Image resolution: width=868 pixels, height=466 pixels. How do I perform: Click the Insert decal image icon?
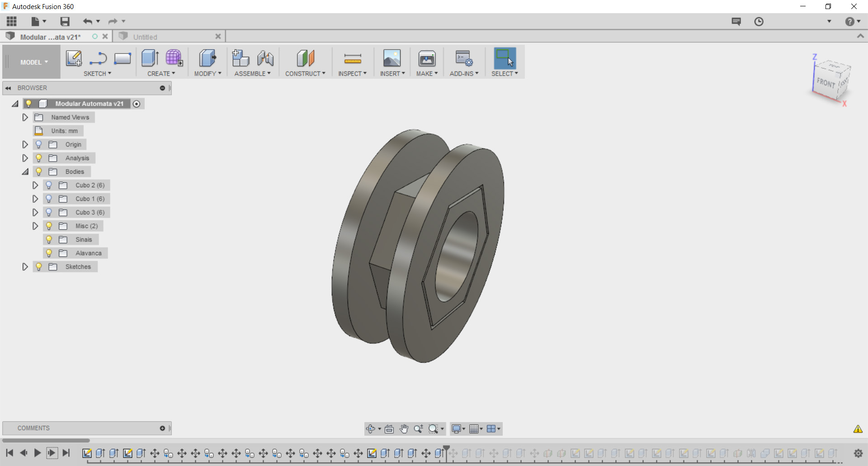[x=392, y=58]
